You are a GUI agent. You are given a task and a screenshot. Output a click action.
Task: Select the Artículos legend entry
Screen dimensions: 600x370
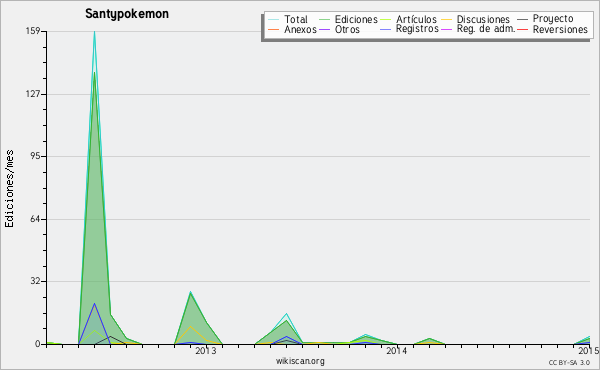tap(416, 19)
